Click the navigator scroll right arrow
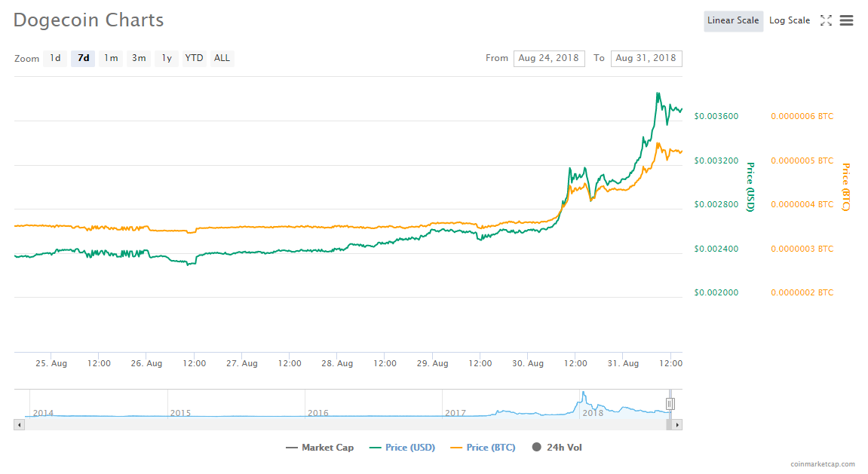 coord(677,425)
